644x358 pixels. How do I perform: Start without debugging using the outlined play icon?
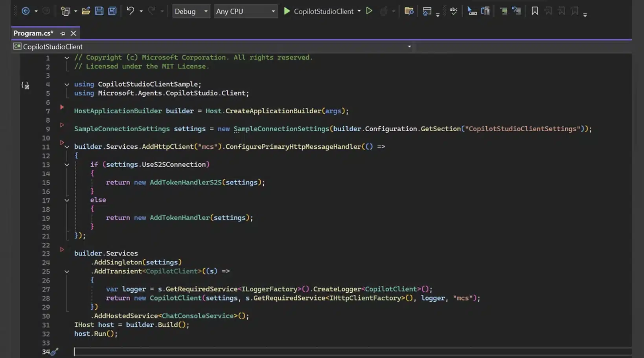pyautogui.click(x=369, y=11)
